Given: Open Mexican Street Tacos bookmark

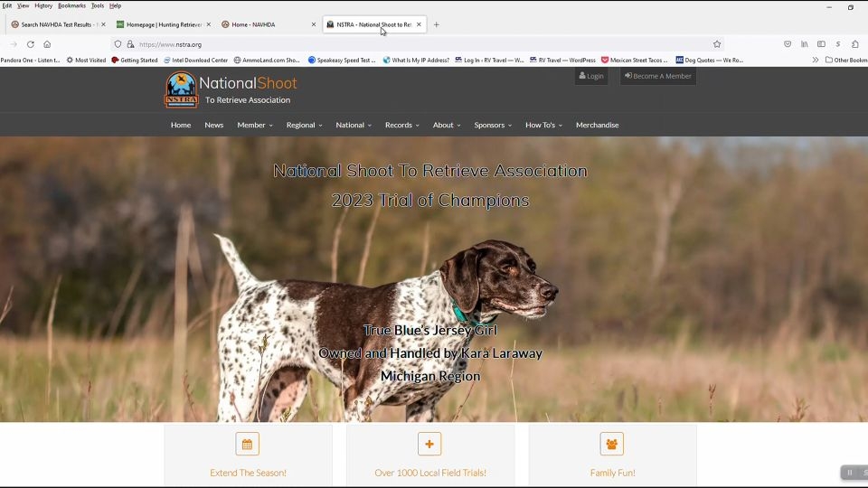Looking at the screenshot, I should click(635, 60).
